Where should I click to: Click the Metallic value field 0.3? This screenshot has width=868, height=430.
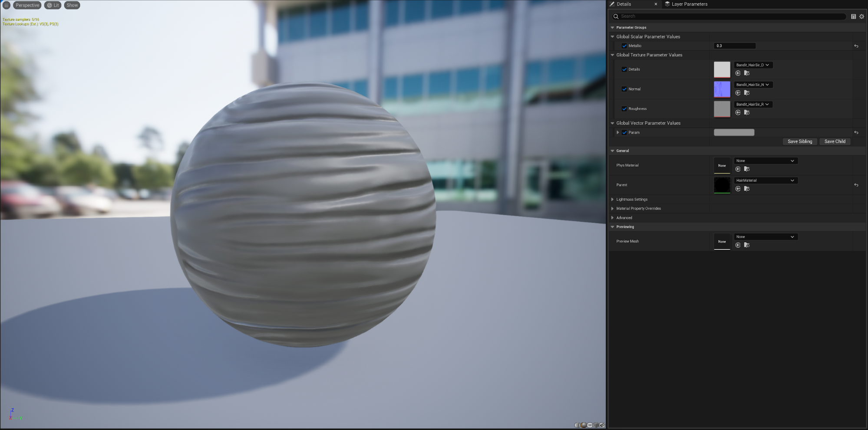(x=735, y=46)
